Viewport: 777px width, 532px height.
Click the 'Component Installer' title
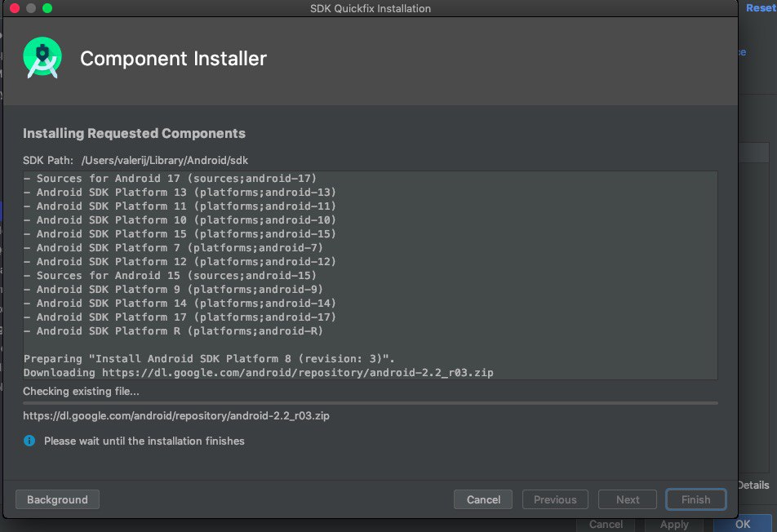pyautogui.click(x=173, y=59)
